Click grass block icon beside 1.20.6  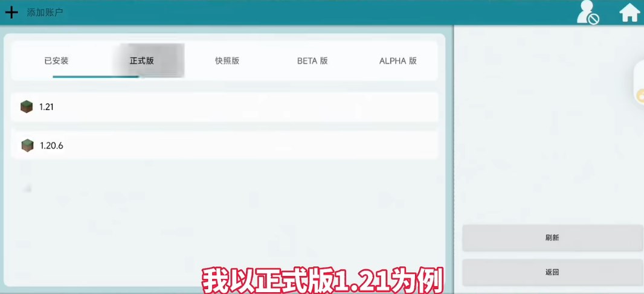(28, 145)
